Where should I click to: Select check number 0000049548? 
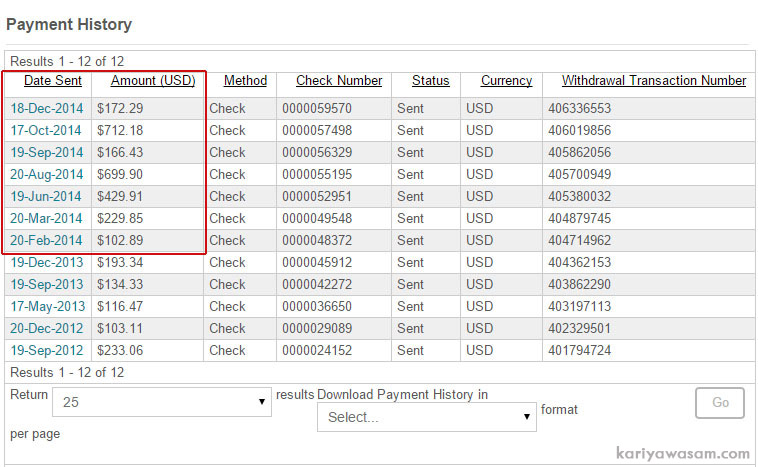point(317,219)
